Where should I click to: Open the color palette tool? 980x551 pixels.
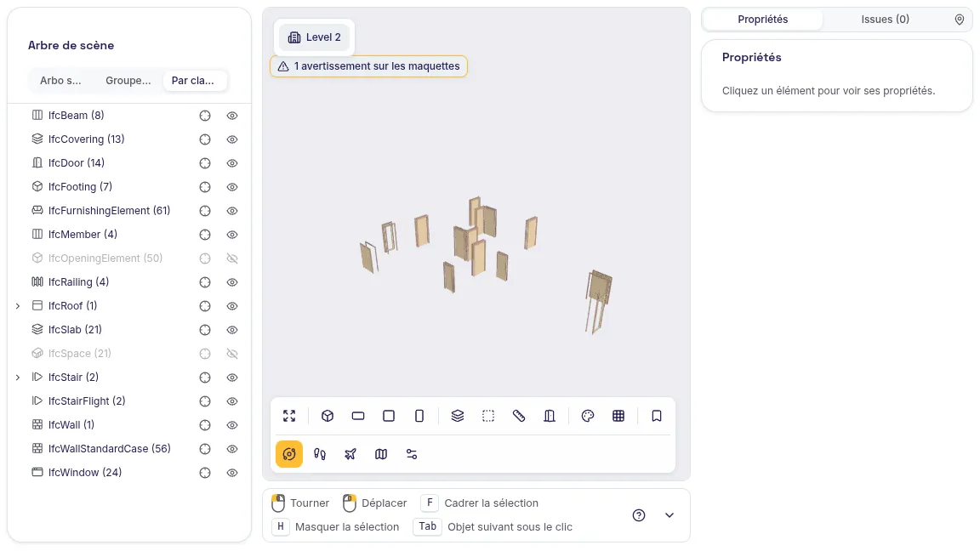pos(588,416)
